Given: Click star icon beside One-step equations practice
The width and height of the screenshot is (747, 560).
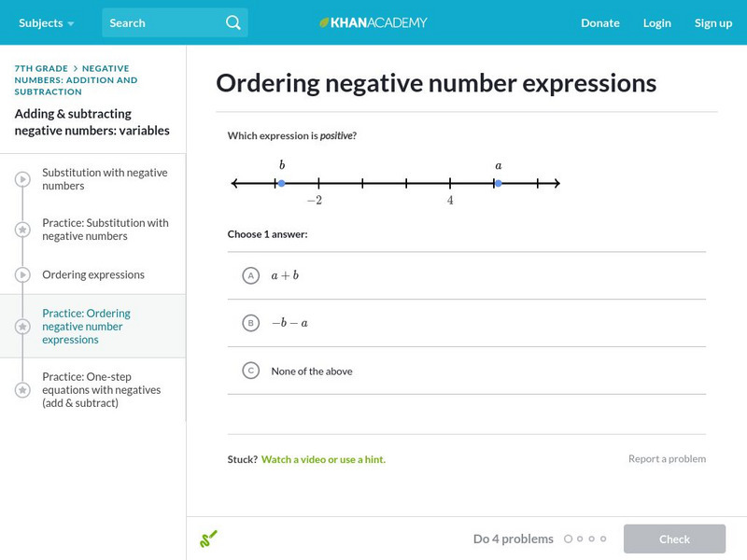Looking at the screenshot, I should click(x=22, y=390).
